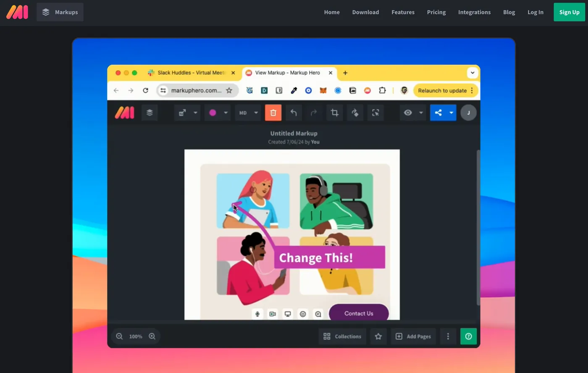Viewport: 588px width, 373px height.
Task: Open the green help question mark icon
Action: (468, 336)
